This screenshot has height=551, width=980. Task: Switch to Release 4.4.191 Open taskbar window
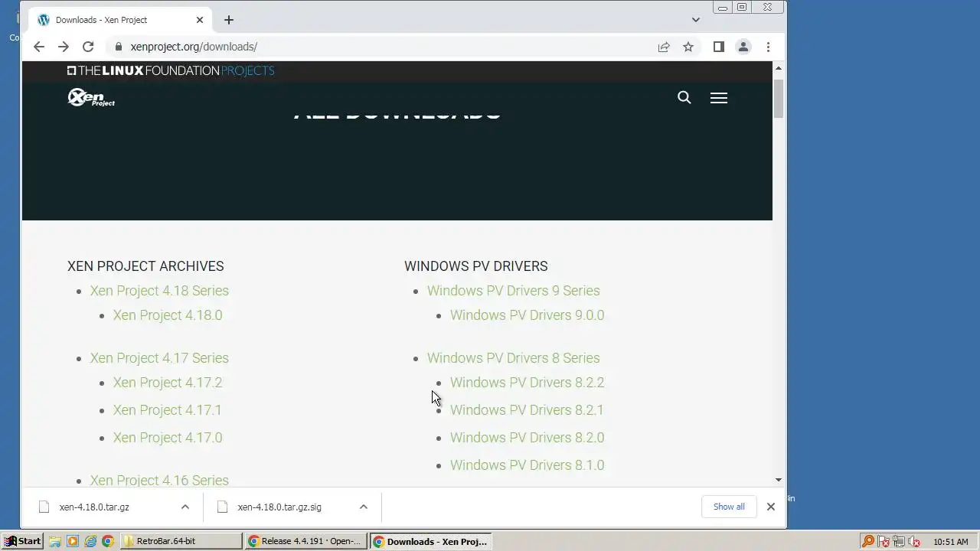tap(305, 541)
